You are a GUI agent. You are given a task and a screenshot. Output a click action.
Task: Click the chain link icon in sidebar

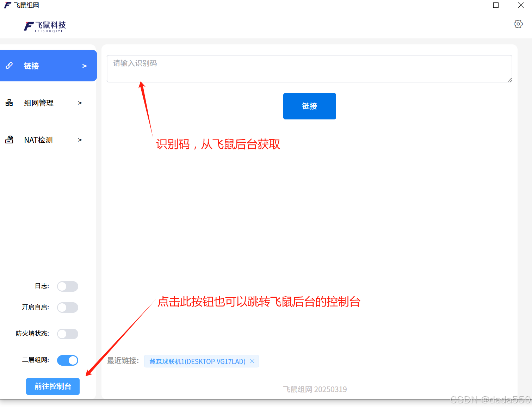(9, 66)
